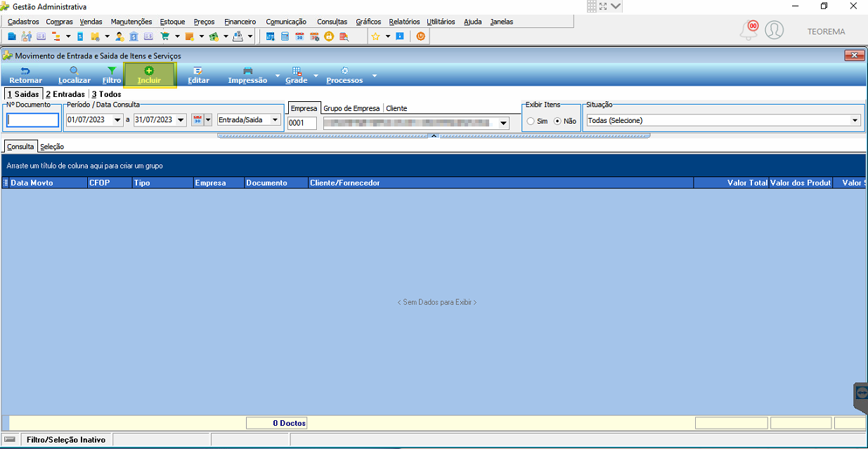Viewport: 868px width, 449px height.
Task: Click the orange padlock icon
Action: 328,36
